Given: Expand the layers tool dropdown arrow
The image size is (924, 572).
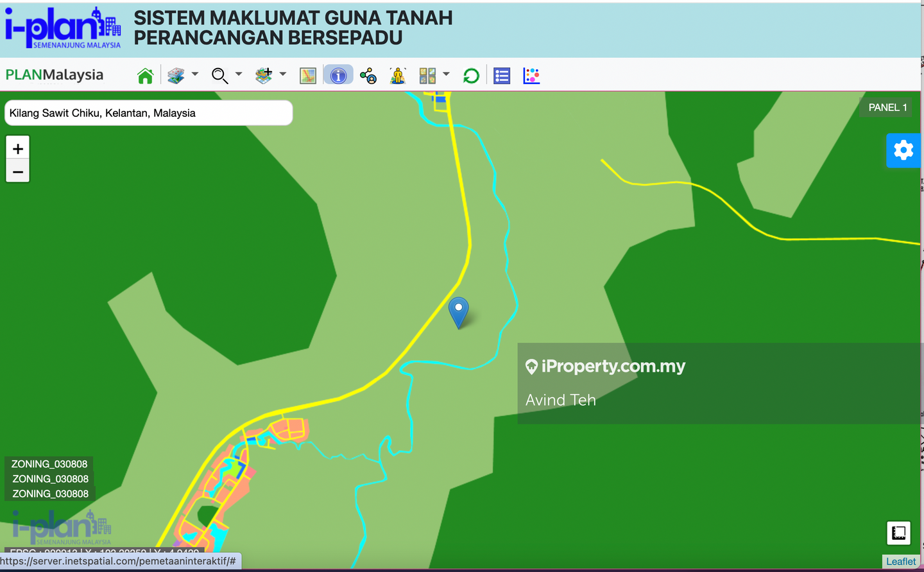Looking at the screenshot, I should (x=195, y=74).
